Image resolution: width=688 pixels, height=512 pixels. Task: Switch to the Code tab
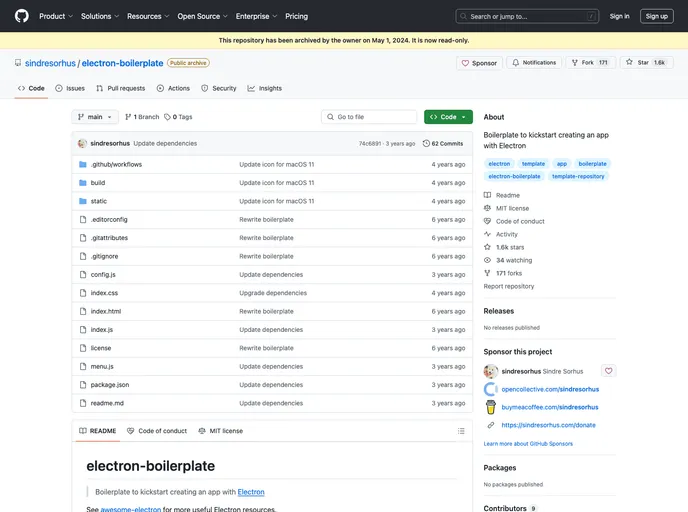[x=31, y=88]
